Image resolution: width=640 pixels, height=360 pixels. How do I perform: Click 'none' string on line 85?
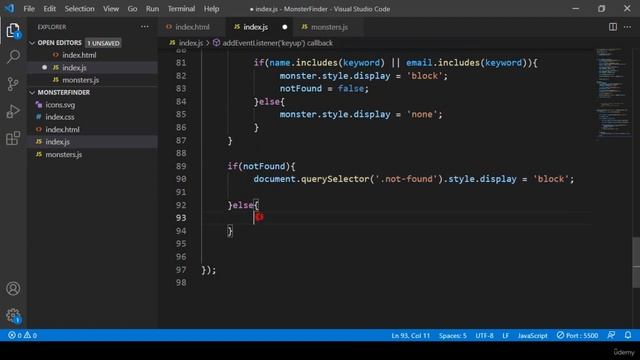click(x=422, y=114)
